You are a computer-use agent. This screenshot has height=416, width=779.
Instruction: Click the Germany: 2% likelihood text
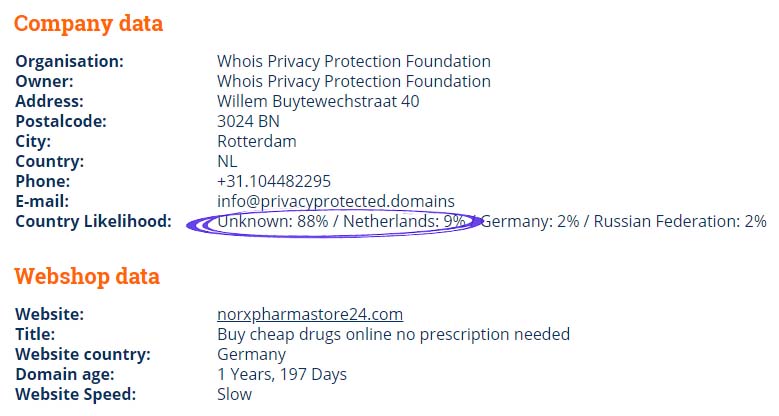click(530, 221)
